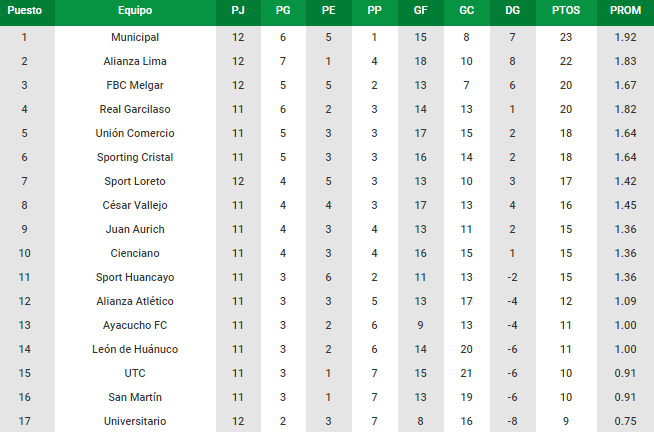654x432 pixels.
Task: Click the DG column header
Action: pos(512,10)
